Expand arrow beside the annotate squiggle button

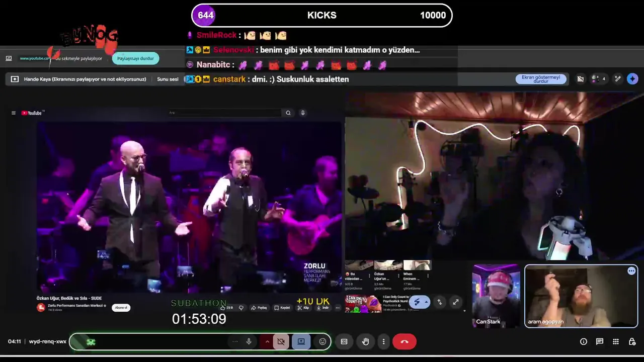click(x=426, y=302)
